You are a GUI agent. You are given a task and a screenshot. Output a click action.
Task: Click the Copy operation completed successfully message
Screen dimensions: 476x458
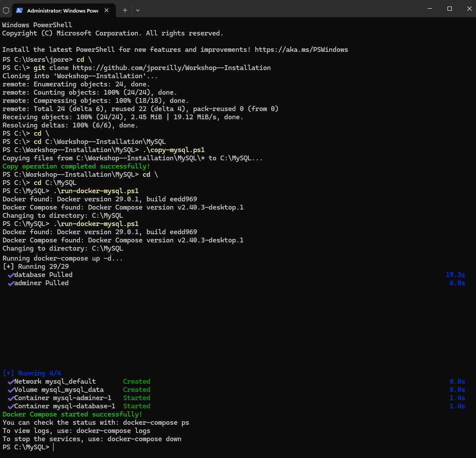(x=76, y=166)
